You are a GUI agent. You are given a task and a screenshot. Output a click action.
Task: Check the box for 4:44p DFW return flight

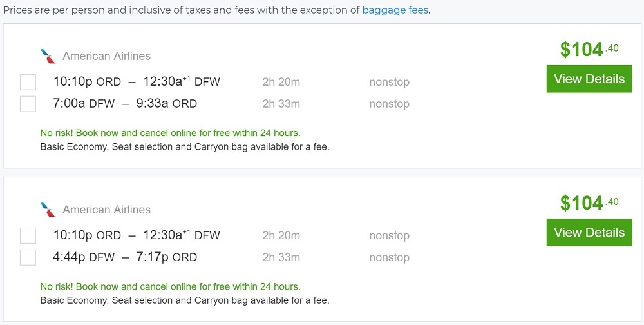click(28, 257)
